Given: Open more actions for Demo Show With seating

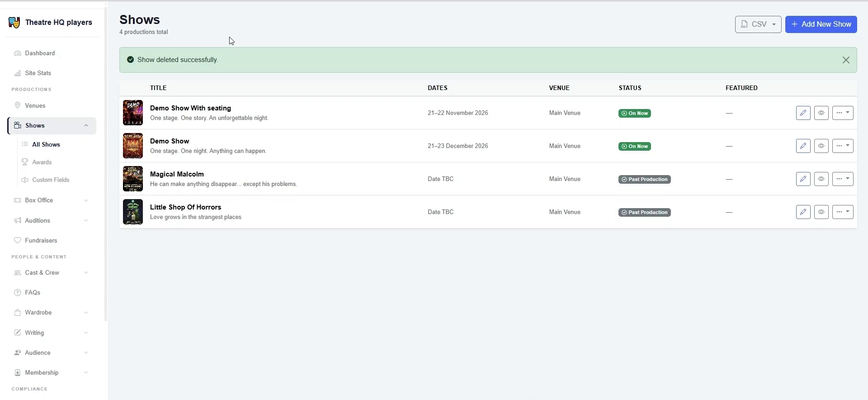Looking at the screenshot, I should point(843,113).
